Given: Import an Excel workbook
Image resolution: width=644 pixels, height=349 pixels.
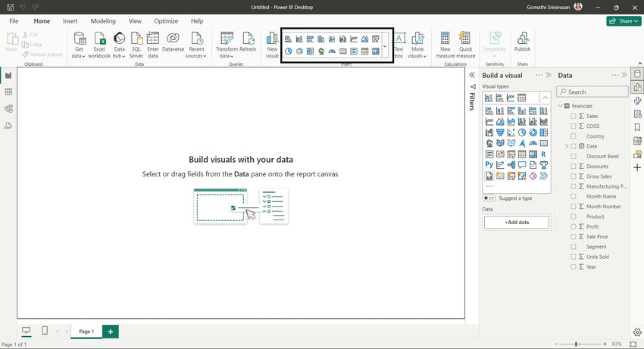Looking at the screenshot, I should point(99,45).
